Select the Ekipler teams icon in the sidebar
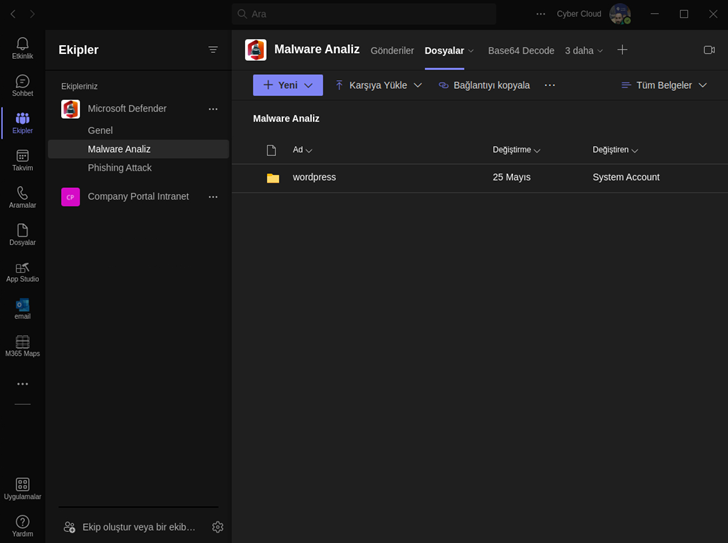 click(22, 123)
